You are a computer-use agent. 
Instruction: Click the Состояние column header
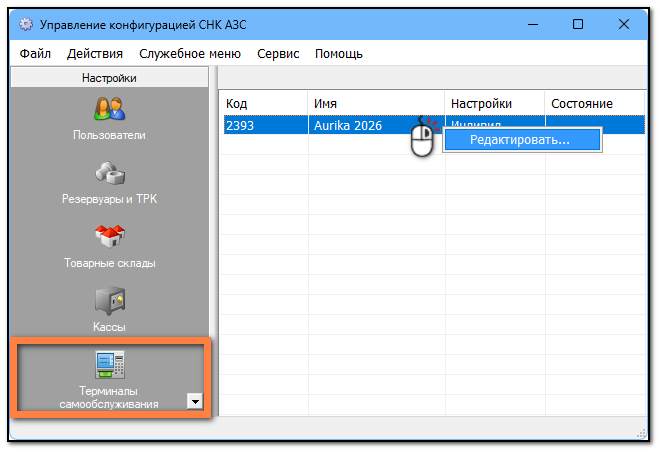595,103
